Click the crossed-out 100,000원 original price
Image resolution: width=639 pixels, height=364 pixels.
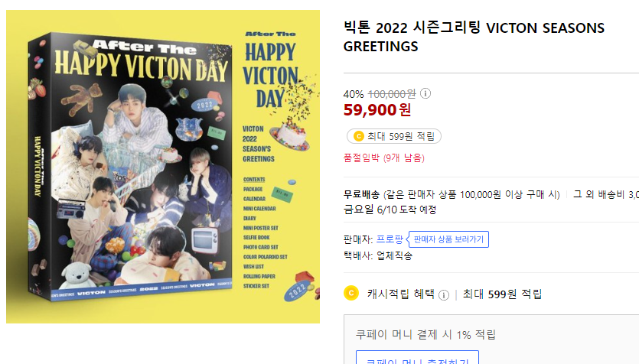pos(392,94)
